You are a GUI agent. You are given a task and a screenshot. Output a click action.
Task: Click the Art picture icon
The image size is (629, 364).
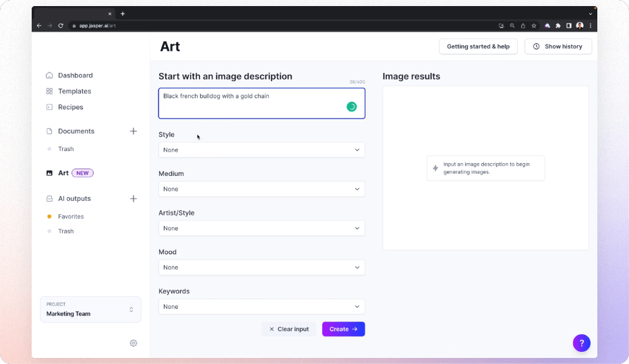49,173
